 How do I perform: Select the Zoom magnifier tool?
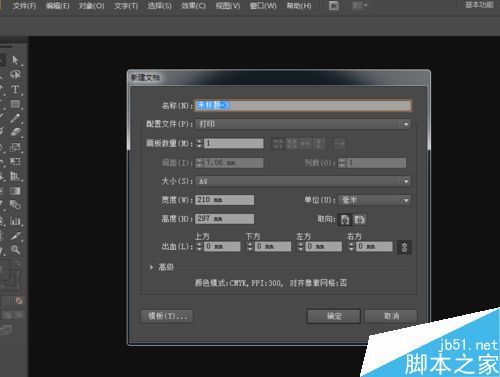[15, 249]
